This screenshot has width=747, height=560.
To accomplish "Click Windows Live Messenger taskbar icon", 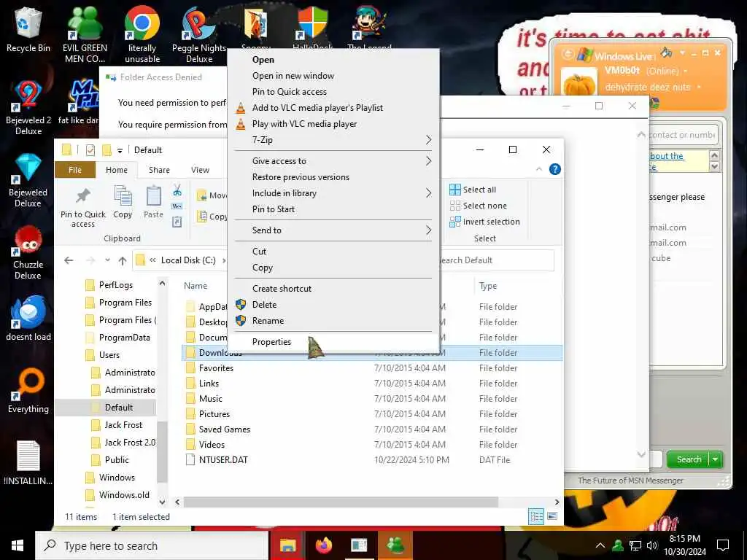I will click(395, 545).
